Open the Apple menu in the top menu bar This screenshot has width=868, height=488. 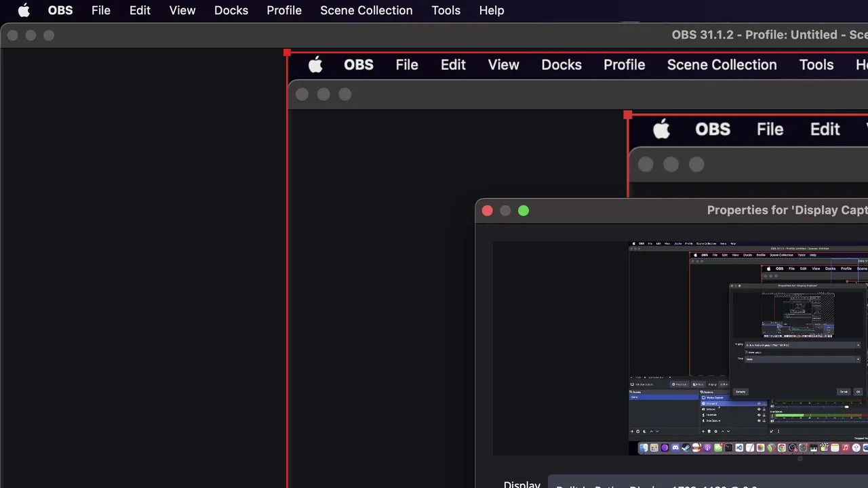(x=24, y=10)
